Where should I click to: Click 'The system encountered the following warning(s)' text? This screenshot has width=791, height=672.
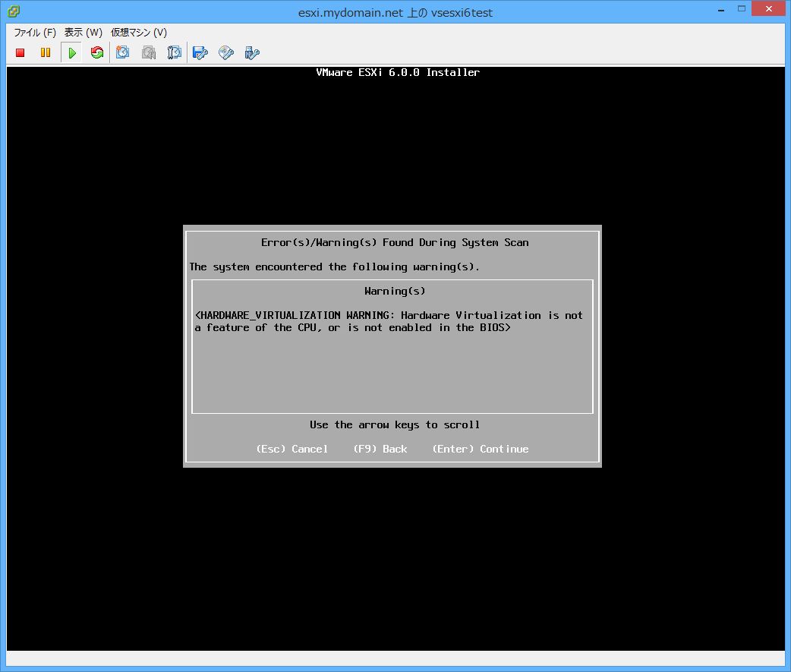[334, 267]
